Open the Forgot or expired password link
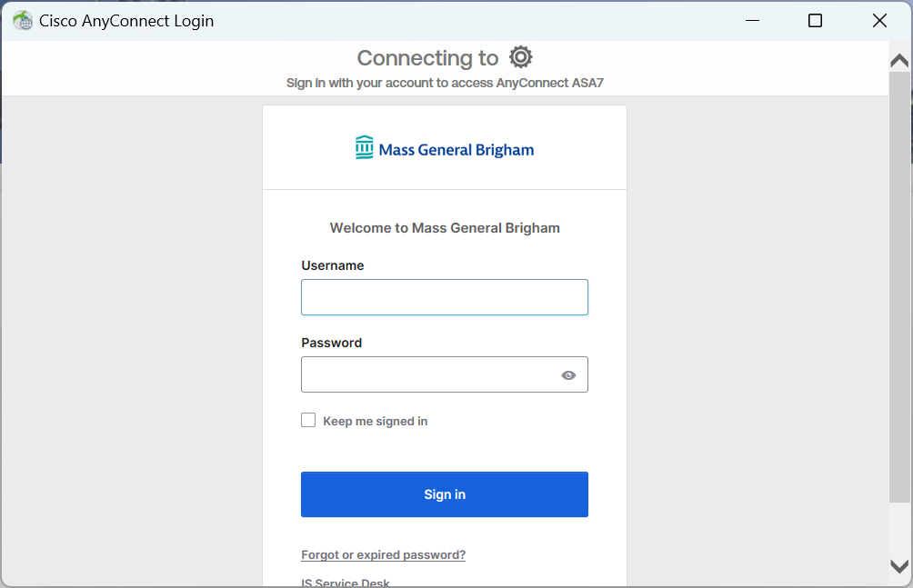Image resolution: width=913 pixels, height=588 pixels. 383,554
